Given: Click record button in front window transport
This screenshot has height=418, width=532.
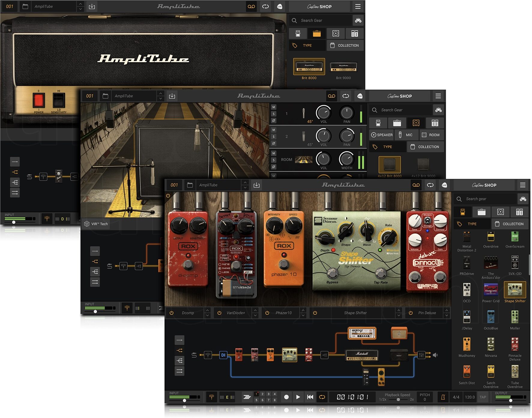Looking at the screenshot, I should point(286,397).
